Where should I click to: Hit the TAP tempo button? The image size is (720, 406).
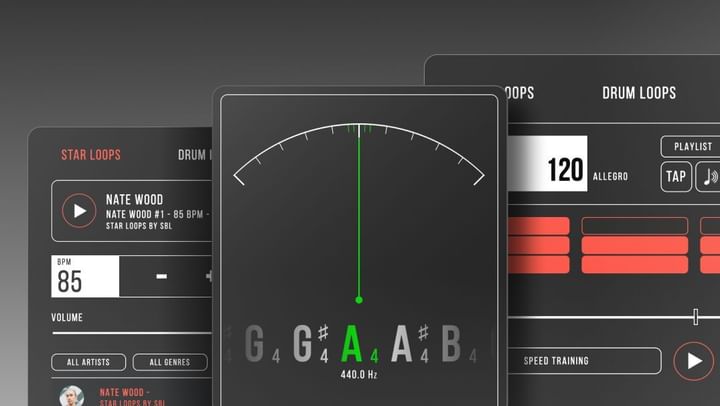676,177
